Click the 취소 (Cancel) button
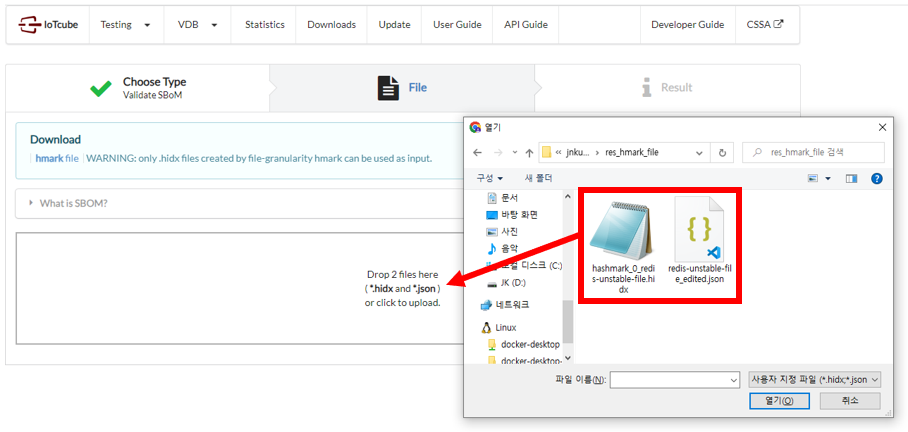Image resolution: width=908 pixels, height=432 pixels. coord(849,401)
